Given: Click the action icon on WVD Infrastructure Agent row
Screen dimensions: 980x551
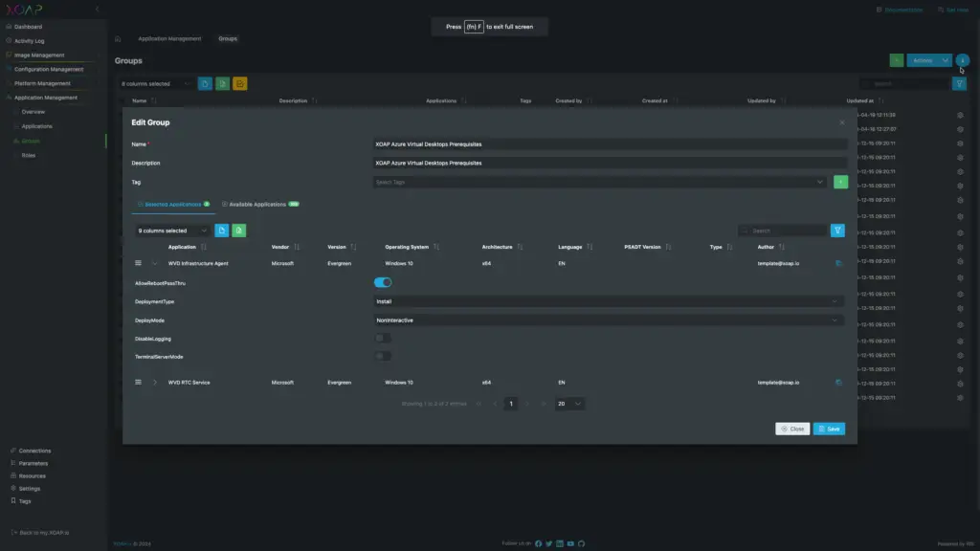Looking at the screenshot, I should 838,263.
